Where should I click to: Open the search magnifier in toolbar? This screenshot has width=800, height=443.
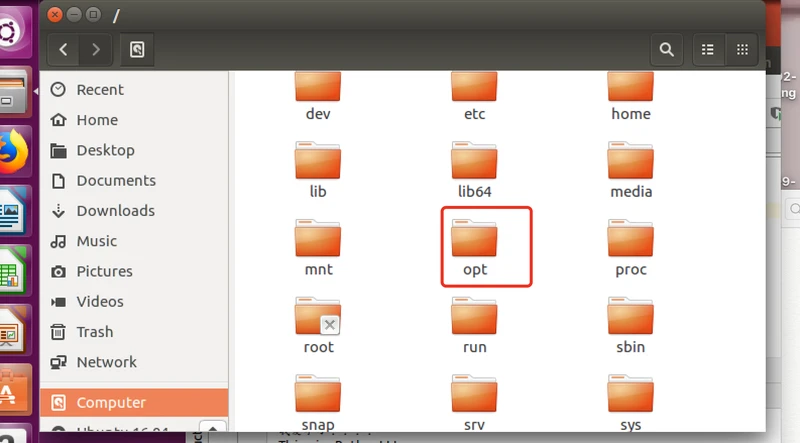pos(665,48)
